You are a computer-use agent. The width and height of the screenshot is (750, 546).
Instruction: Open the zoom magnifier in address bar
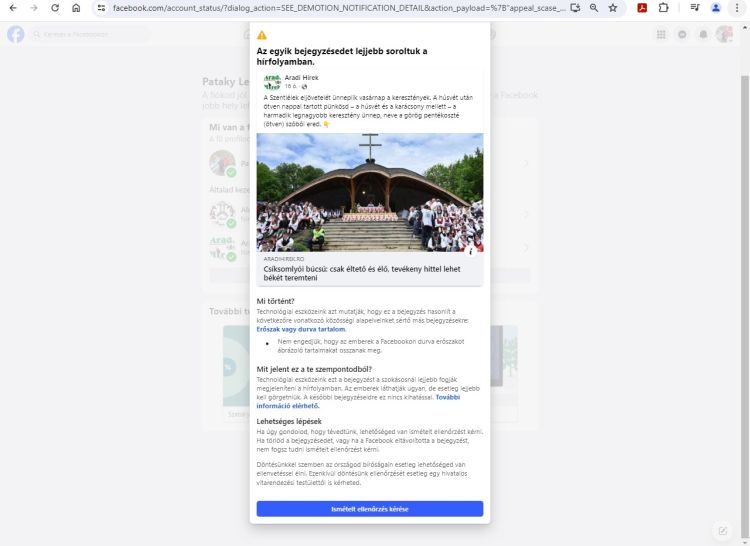point(594,8)
